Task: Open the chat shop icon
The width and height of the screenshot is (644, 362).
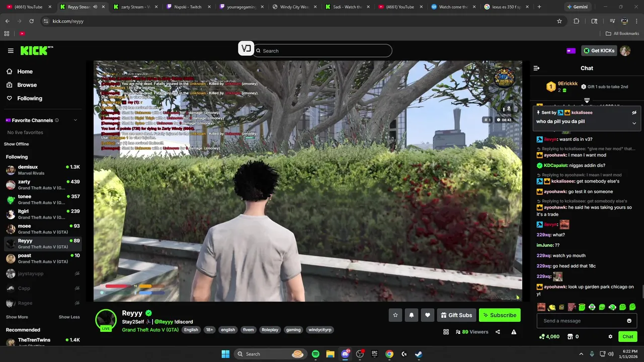Action: tap(570, 337)
